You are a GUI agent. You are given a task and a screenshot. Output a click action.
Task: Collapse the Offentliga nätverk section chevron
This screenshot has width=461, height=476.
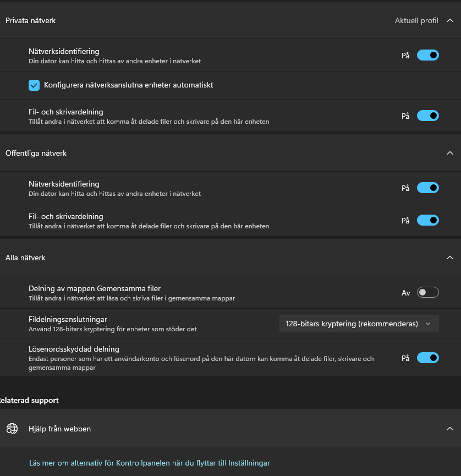(x=450, y=153)
